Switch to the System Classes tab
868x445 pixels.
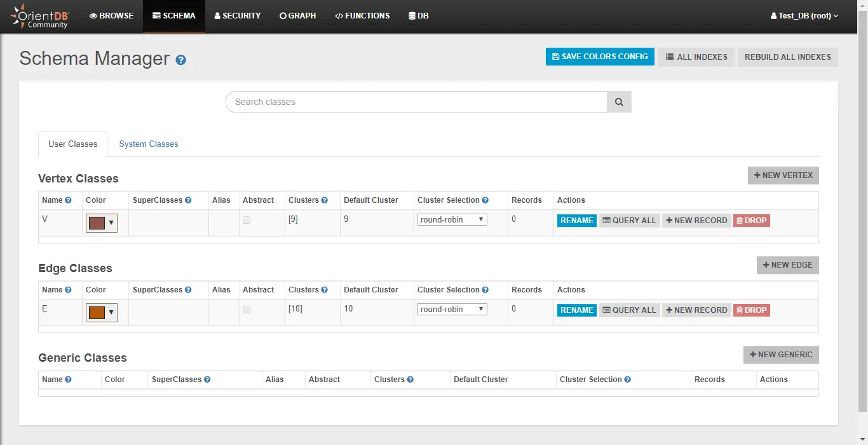point(149,144)
